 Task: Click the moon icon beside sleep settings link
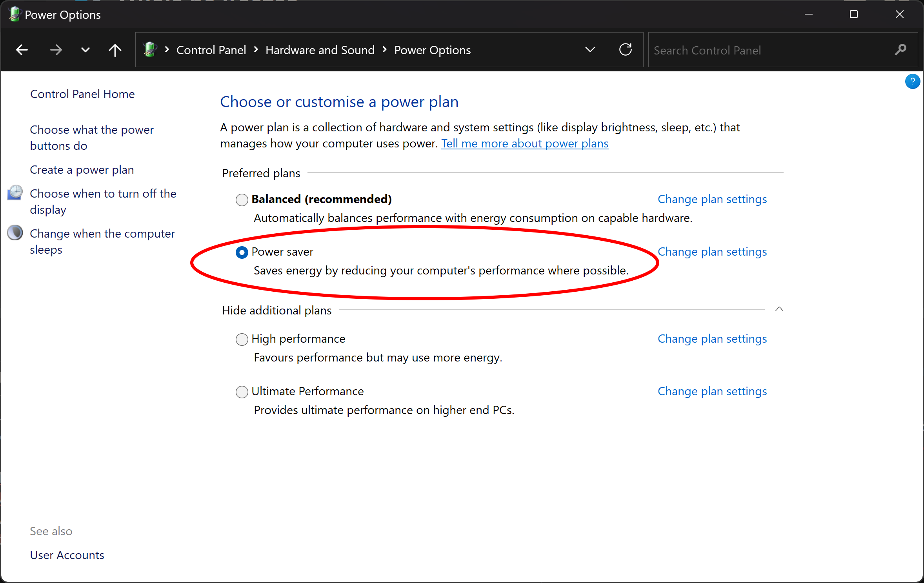click(x=15, y=232)
